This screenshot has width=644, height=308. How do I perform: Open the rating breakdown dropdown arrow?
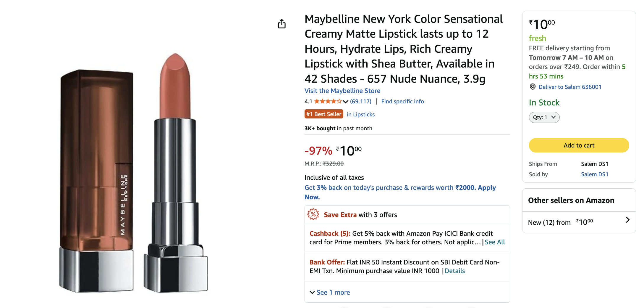click(345, 102)
